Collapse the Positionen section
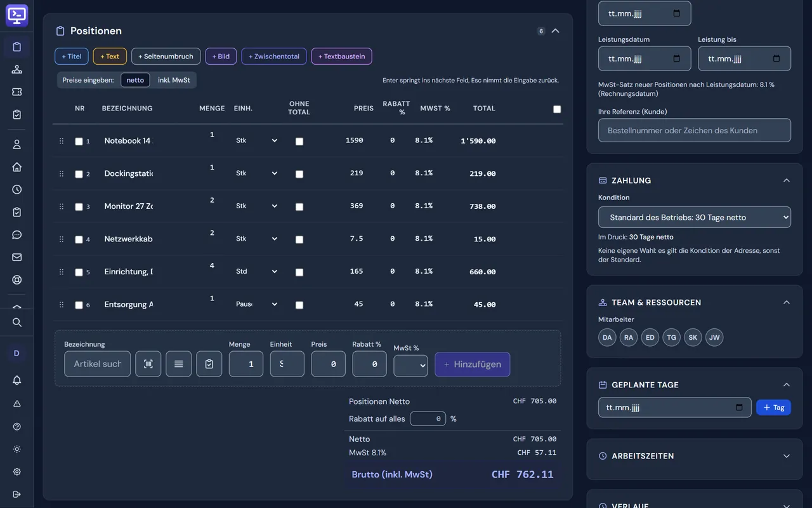 tap(556, 30)
